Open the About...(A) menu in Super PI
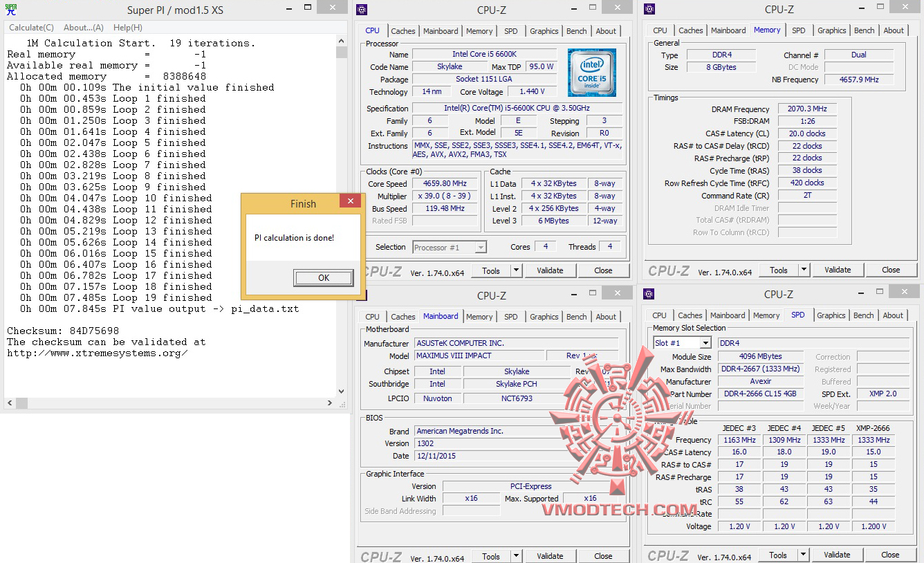This screenshot has height=563, width=924. click(84, 28)
